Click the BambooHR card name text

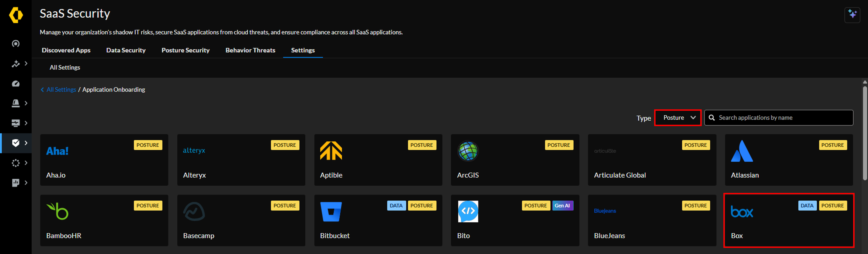click(64, 236)
